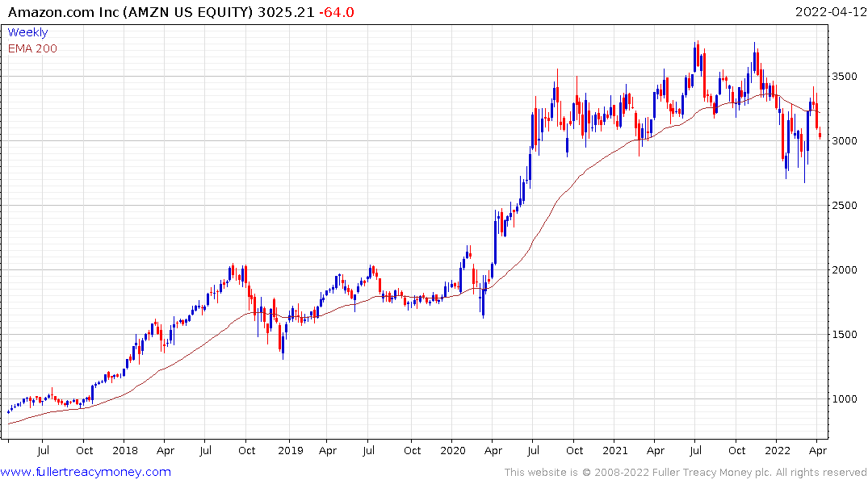Viewport: 868px width, 484px height.
Task: Click the 2020 date axis label
Action: coord(453,451)
